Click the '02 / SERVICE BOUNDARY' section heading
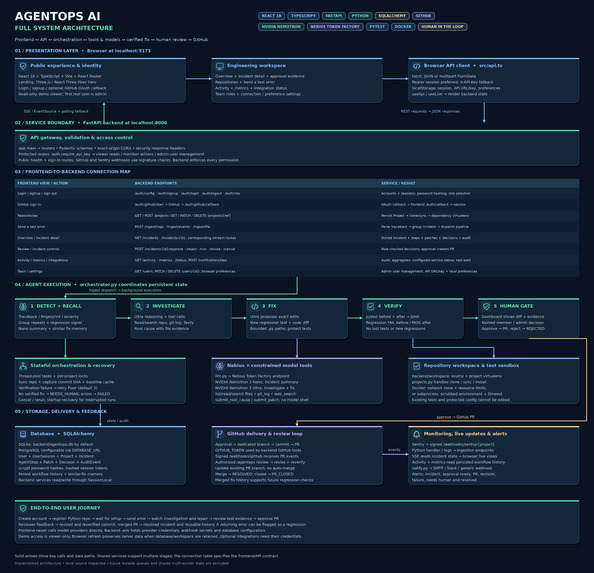 click(44, 123)
